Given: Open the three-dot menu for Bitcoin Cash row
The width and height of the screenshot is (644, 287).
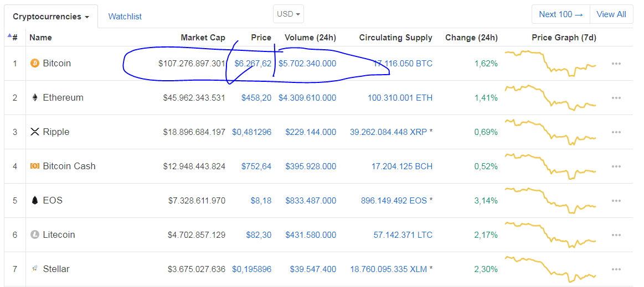Looking at the screenshot, I should [x=616, y=166].
